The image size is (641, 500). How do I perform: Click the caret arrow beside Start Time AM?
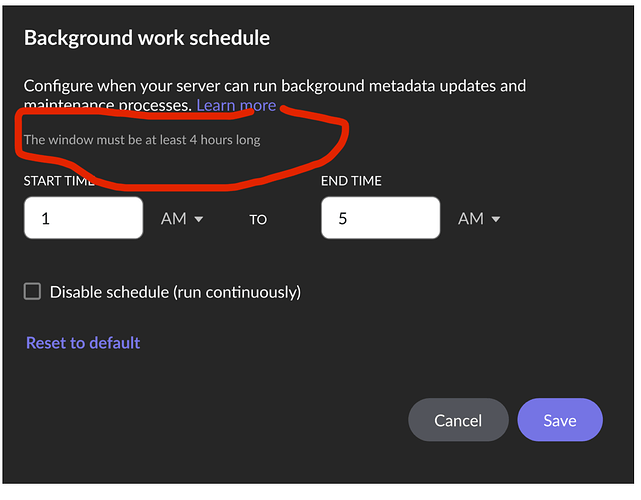pyautogui.click(x=199, y=219)
